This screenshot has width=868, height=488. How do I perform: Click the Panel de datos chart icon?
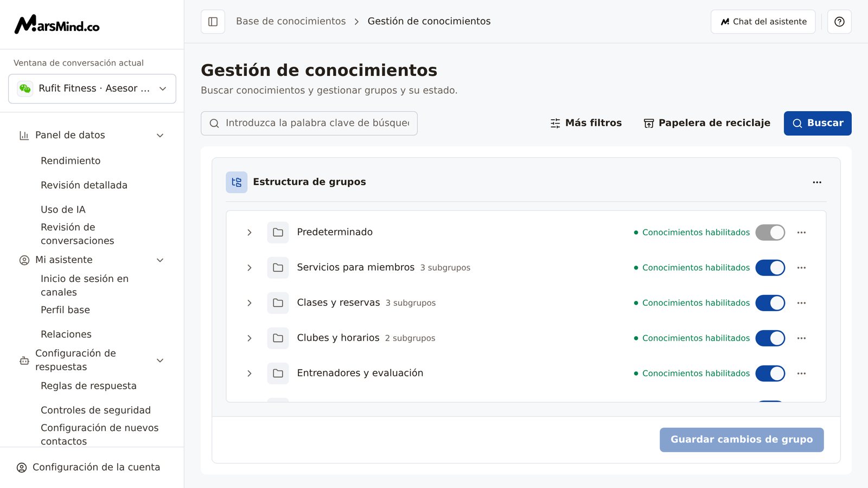[x=24, y=136]
